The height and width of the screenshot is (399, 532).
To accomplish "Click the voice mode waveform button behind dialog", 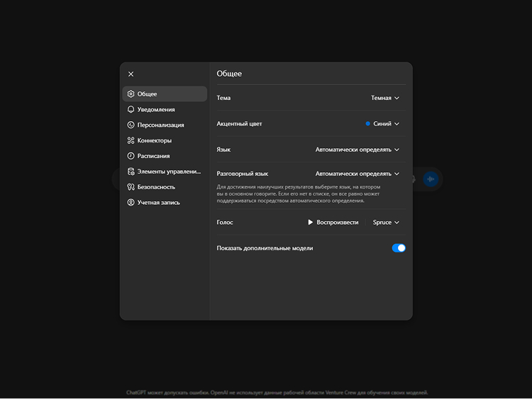I will 431,179.
